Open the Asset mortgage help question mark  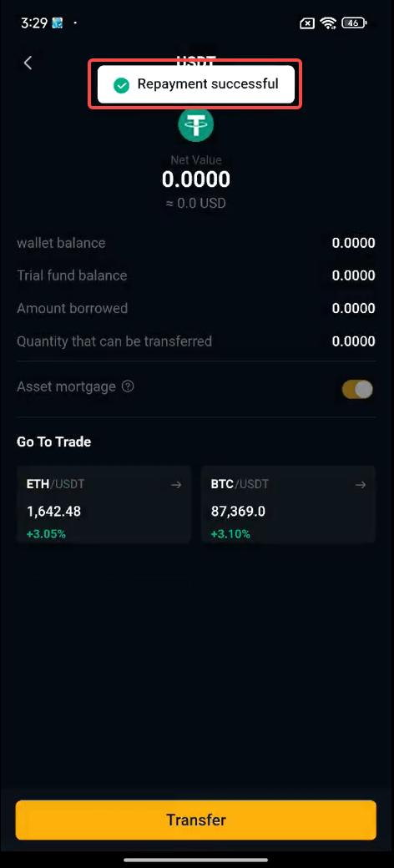(x=128, y=386)
